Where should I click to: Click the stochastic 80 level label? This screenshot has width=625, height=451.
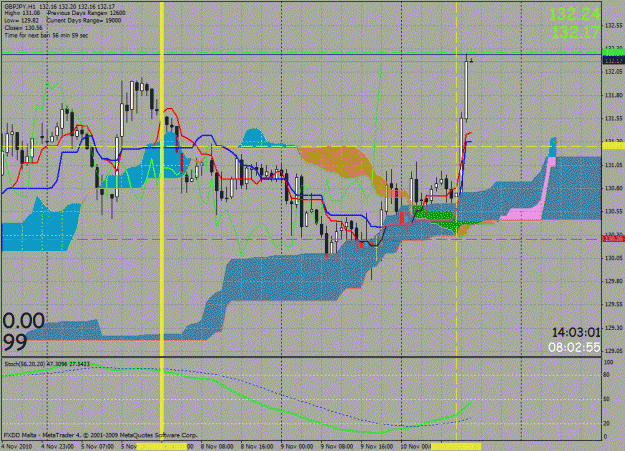click(606, 375)
